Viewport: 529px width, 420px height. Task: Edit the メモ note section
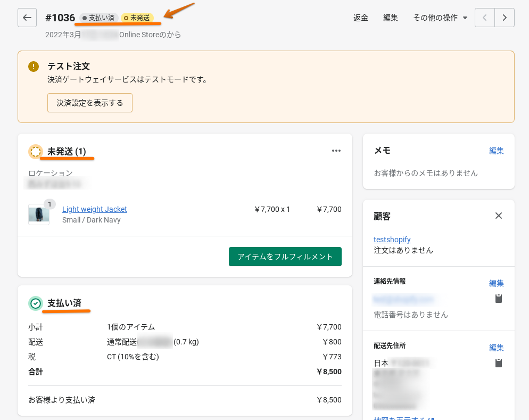point(496,151)
